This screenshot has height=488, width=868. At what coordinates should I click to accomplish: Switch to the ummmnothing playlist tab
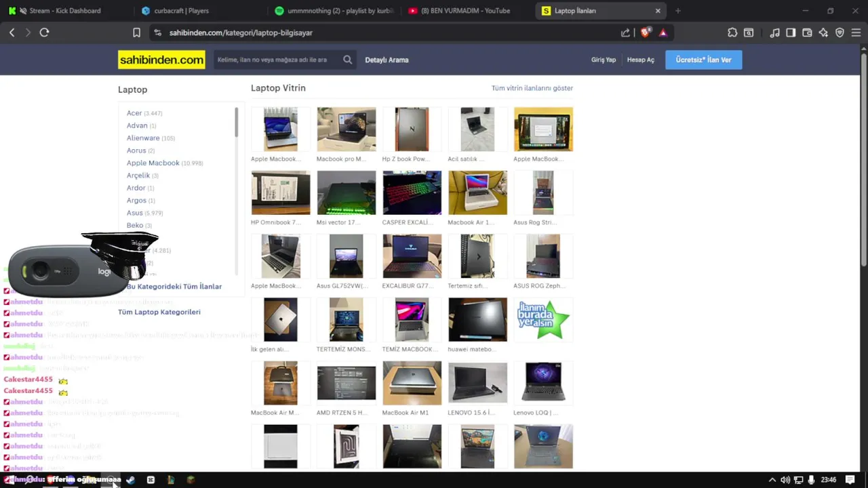334,11
